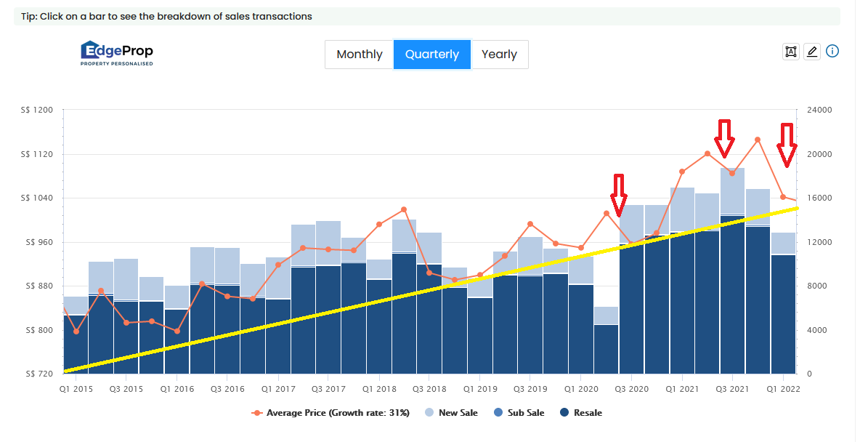Click the text annotation box icon
This screenshot has height=442, width=868.
pyautogui.click(x=791, y=52)
